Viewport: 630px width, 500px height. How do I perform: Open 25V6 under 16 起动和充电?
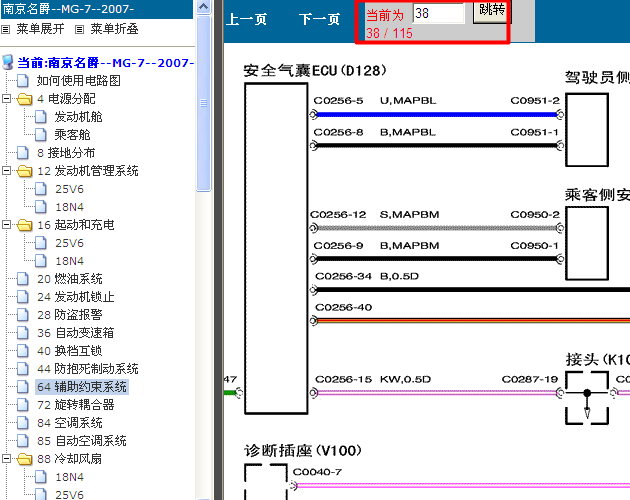tap(69, 243)
